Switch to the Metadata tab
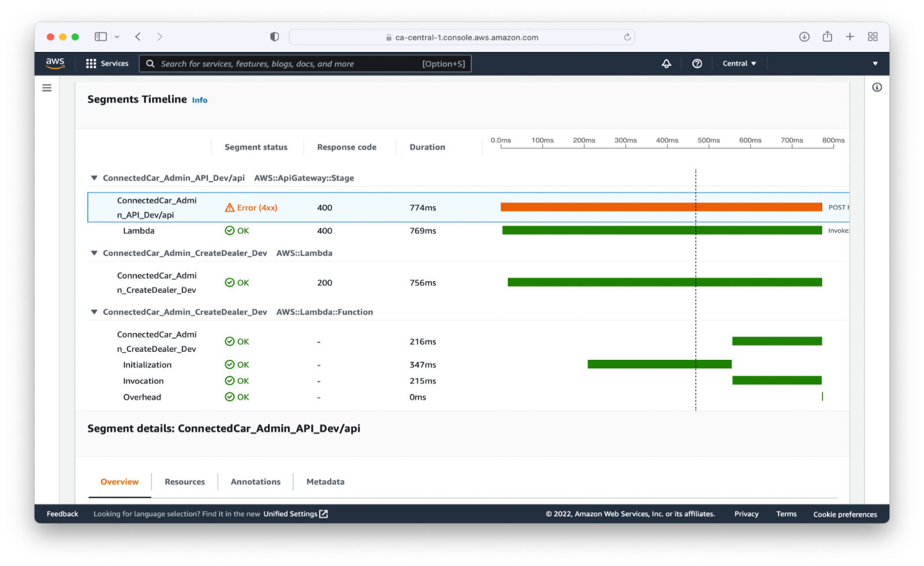This screenshot has width=924, height=566. click(x=325, y=482)
